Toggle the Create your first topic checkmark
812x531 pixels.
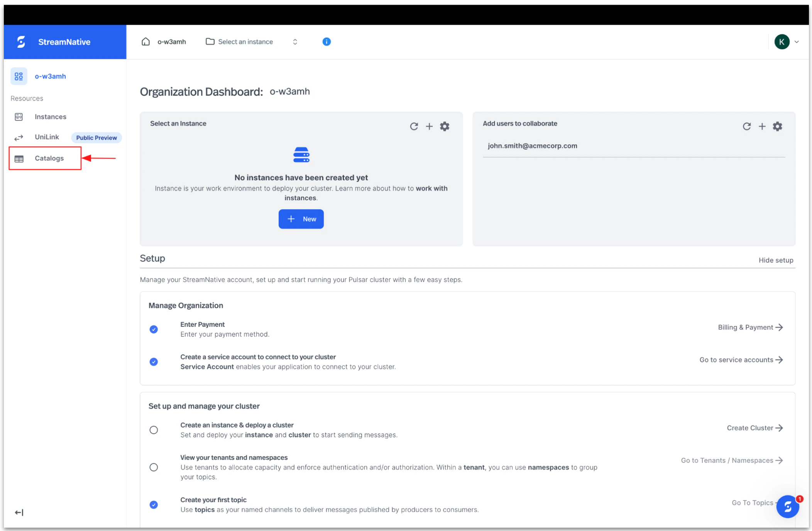154,505
